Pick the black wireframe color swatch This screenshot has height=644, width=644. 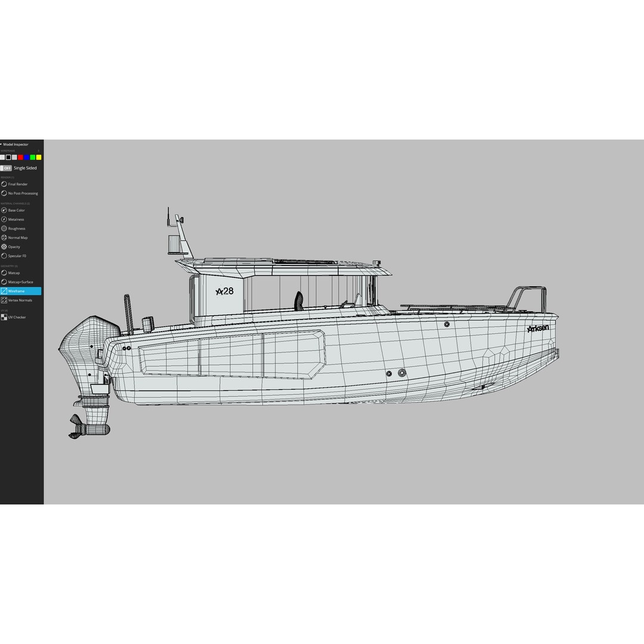(8, 157)
